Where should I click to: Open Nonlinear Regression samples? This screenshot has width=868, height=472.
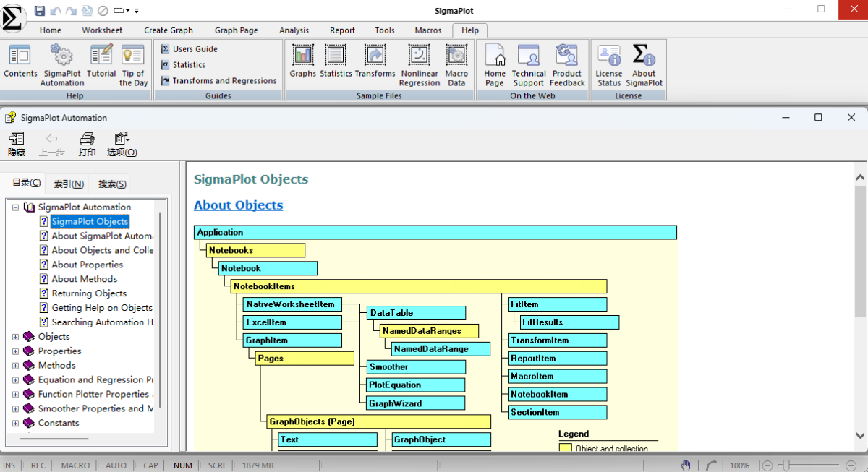click(x=420, y=65)
